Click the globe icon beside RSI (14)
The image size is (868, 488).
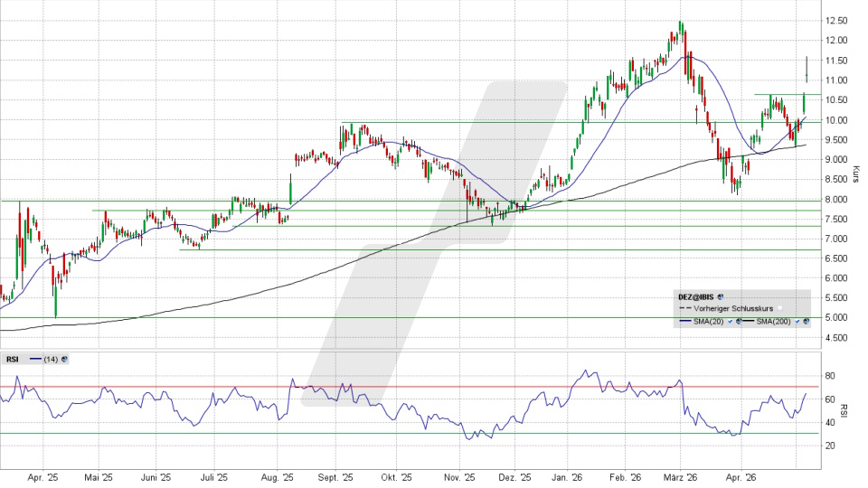[x=64, y=360]
